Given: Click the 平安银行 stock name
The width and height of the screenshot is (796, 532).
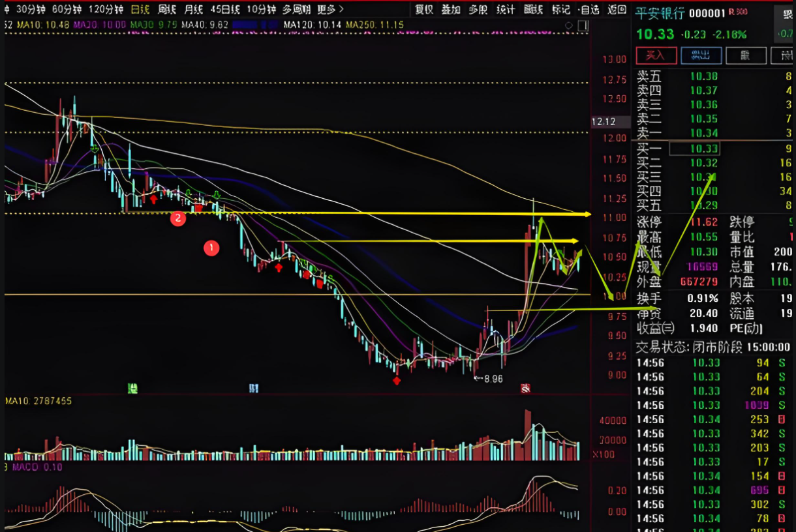Looking at the screenshot, I should click(660, 14).
